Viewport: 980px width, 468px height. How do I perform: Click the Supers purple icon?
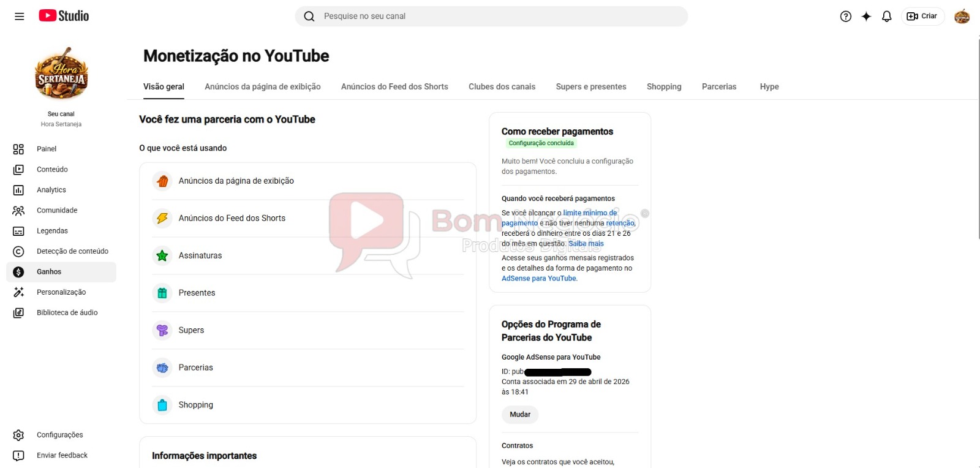pyautogui.click(x=162, y=330)
